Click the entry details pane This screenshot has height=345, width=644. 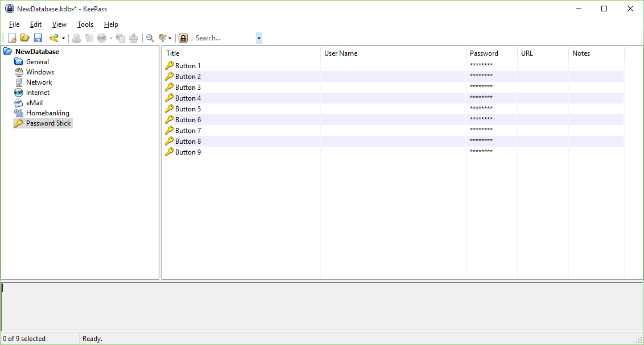(x=322, y=307)
